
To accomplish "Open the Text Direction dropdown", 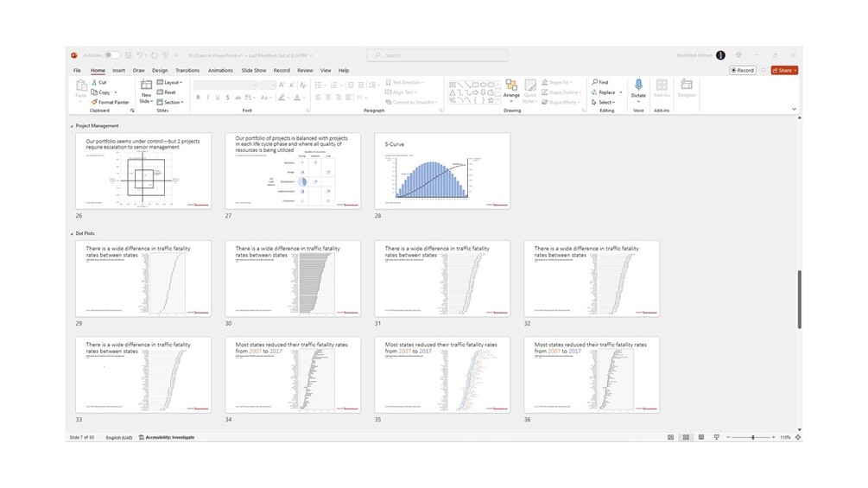I will click(403, 82).
